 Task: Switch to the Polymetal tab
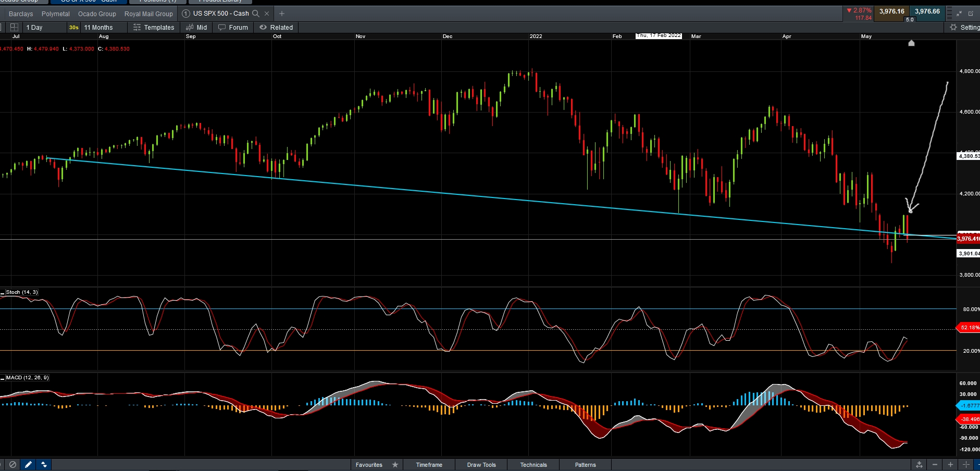pos(56,14)
